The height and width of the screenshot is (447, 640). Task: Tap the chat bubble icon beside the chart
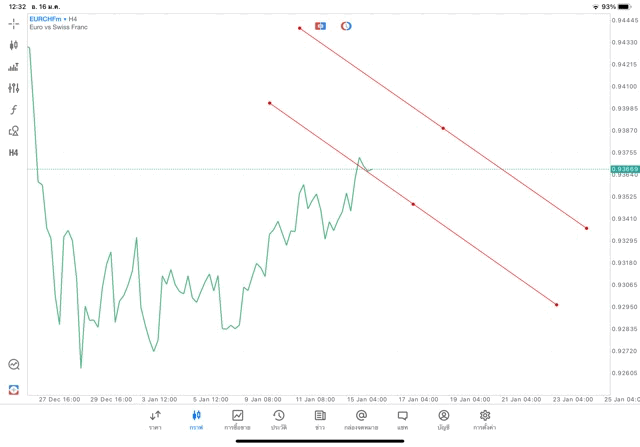coord(14,365)
